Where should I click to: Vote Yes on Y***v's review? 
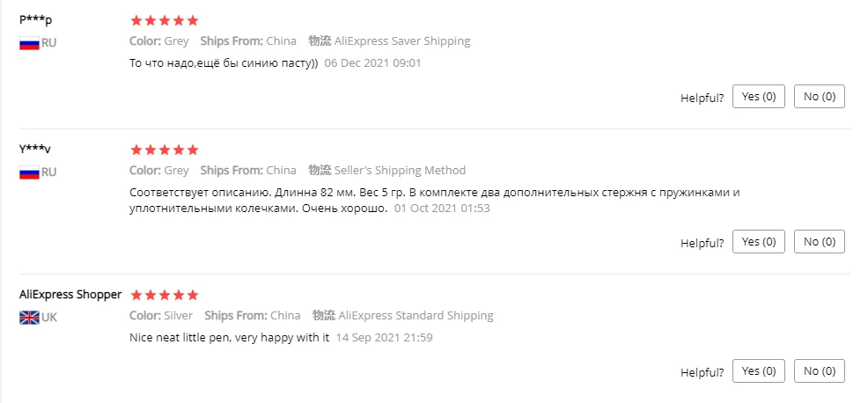click(x=758, y=242)
